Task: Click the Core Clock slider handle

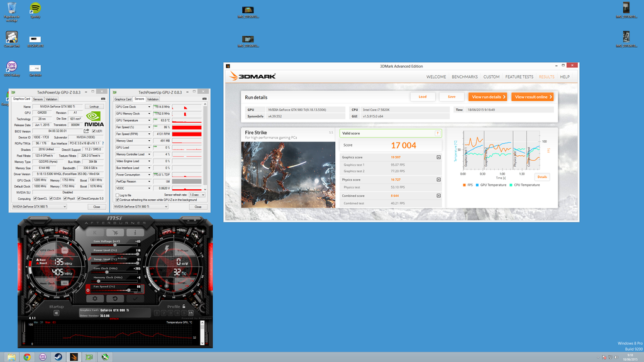Action: point(107,272)
